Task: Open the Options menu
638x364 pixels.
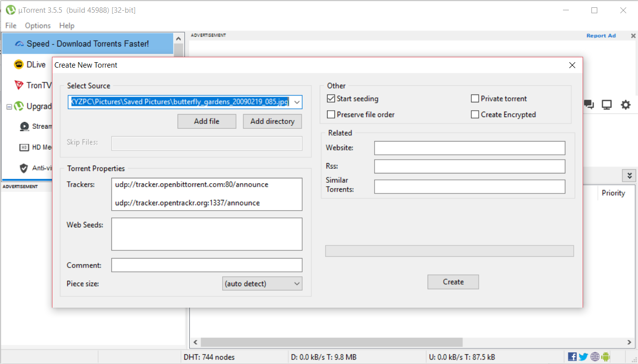Action: 38,25
